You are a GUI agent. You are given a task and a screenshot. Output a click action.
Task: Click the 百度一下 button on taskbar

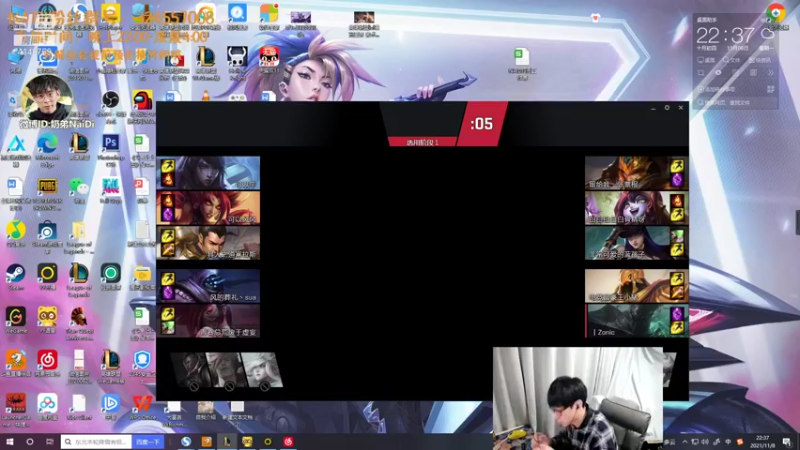tap(147, 442)
